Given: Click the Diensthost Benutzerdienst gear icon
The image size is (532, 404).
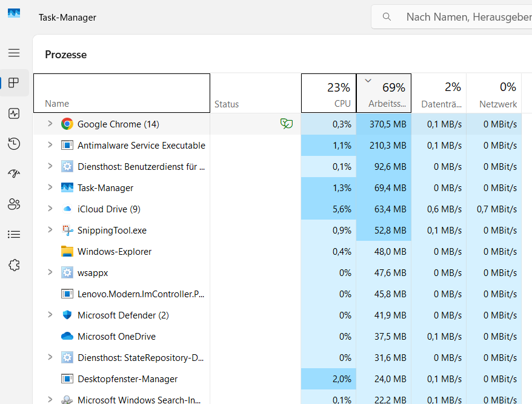Looking at the screenshot, I should click(x=67, y=166).
